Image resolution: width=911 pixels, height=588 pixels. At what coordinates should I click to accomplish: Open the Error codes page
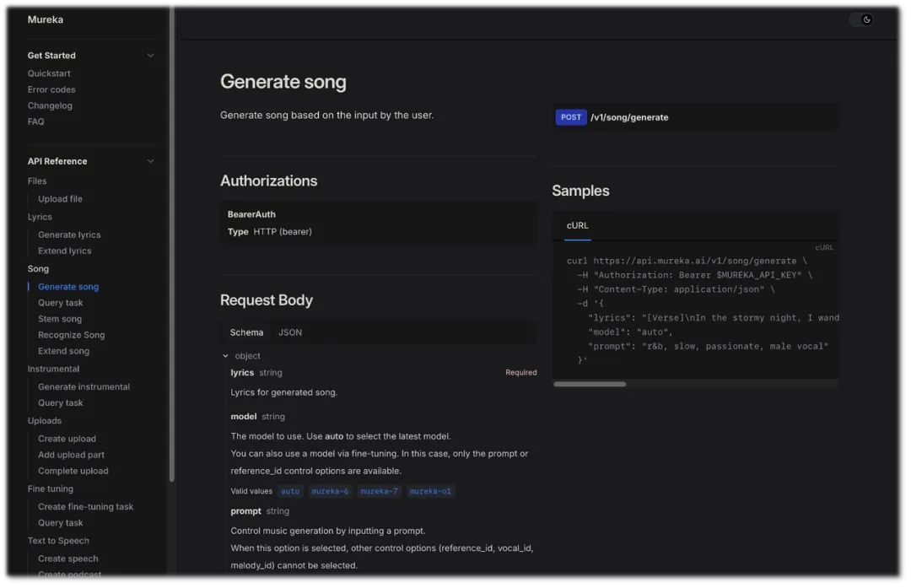click(51, 89)
